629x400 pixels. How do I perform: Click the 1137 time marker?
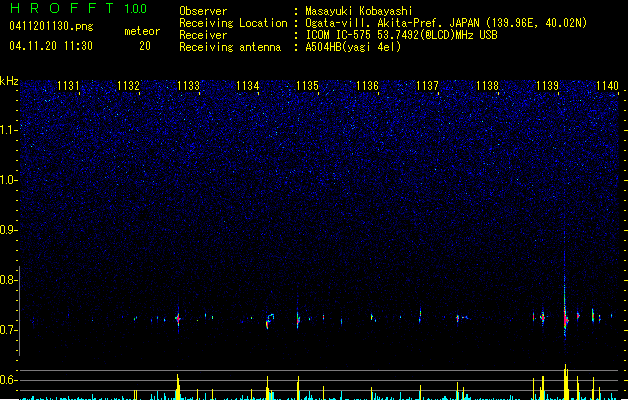(427, 86)
